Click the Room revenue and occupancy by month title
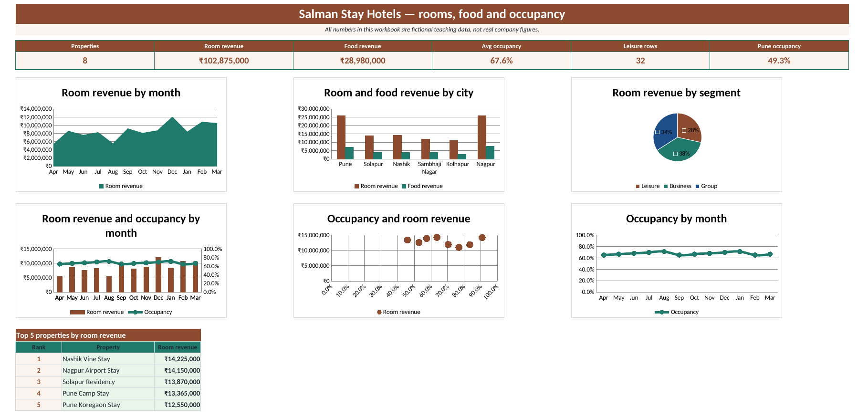Image resolution: width=868 pixels, height=418 pixels. pyautogui.click(x=121, y=226)
